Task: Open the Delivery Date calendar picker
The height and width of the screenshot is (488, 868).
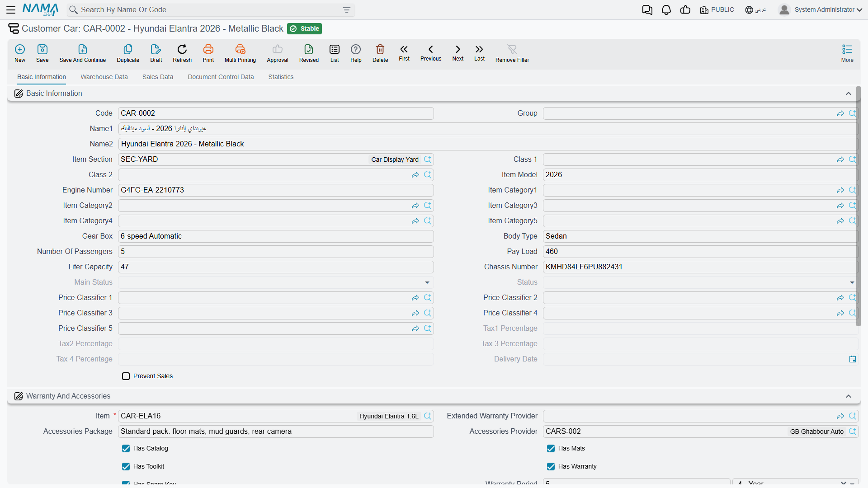Action: [853, 359]
